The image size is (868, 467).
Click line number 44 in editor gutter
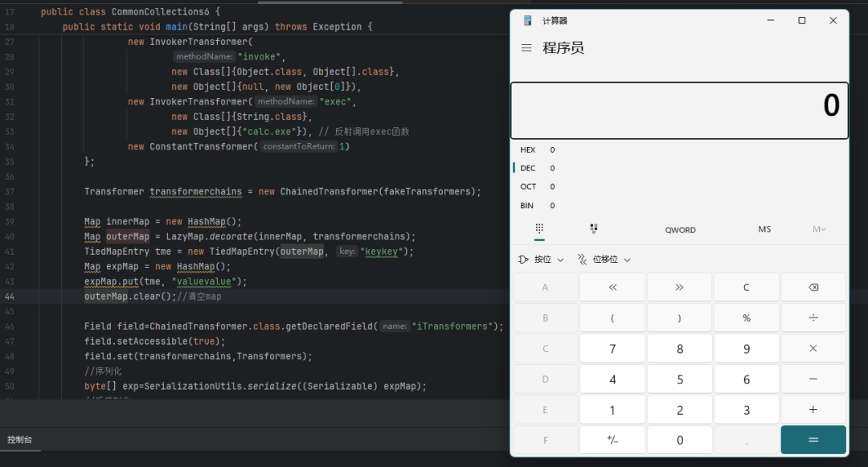[x=10, y=297]
